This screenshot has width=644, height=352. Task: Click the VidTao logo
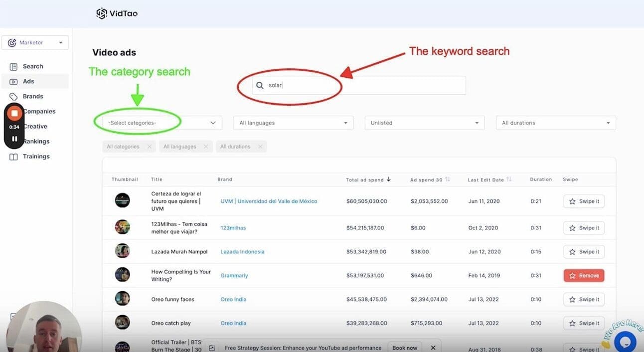pyautogui.click(x=117, y=13)
